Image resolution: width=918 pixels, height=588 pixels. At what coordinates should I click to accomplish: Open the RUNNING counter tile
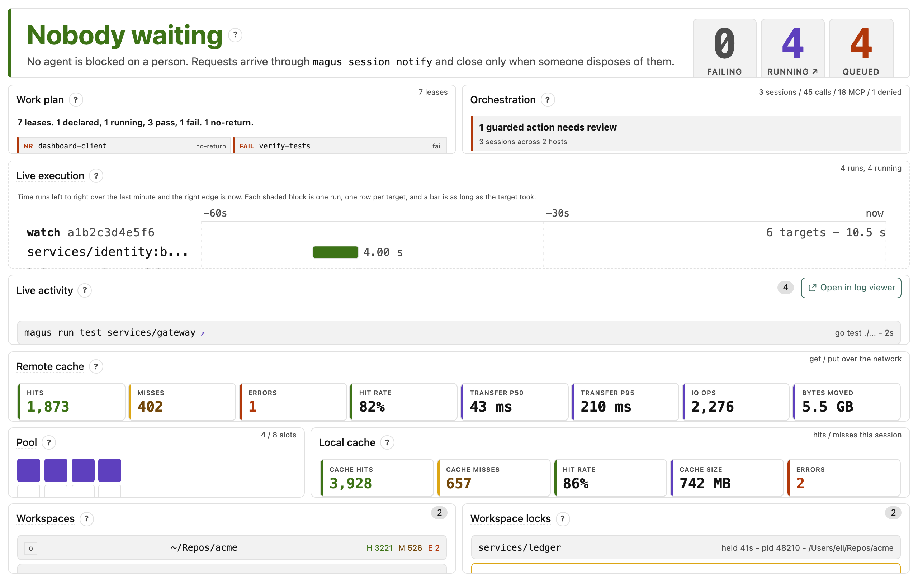[792, 48]
